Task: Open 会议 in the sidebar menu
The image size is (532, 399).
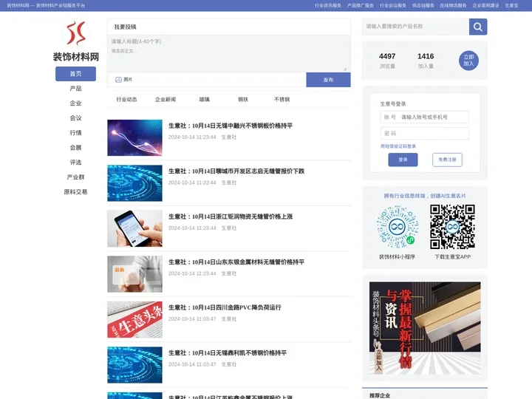Action: coord(75,118)
